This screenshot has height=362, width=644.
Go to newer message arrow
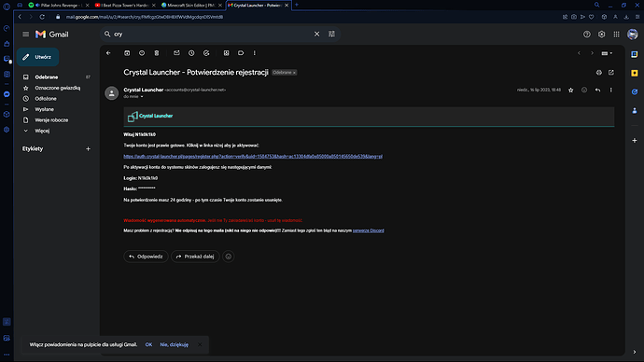[579, 53]
